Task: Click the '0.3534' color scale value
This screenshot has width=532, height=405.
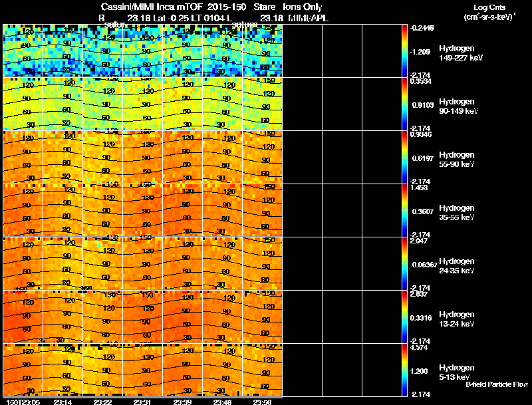Action: 421,81
